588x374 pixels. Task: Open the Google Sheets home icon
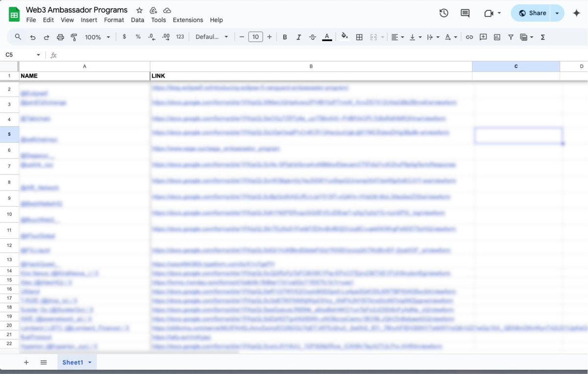pos(15,15)
